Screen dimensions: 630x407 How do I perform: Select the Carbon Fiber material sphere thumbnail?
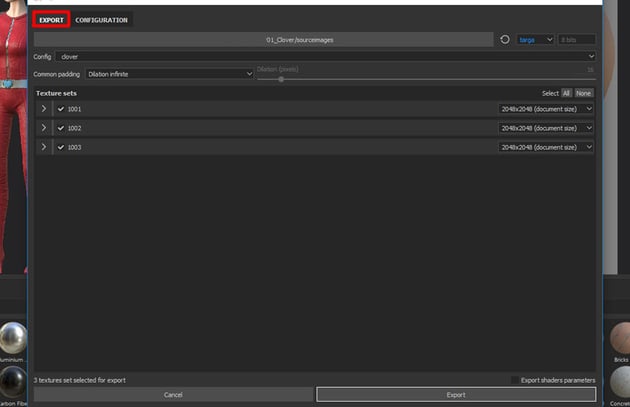(13, 381)
